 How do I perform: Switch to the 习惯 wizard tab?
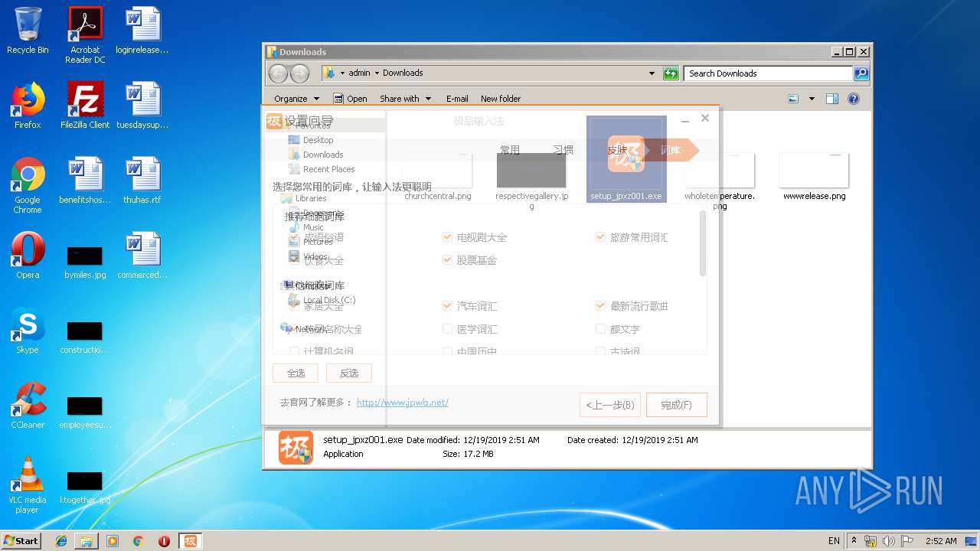click(563, 150)
